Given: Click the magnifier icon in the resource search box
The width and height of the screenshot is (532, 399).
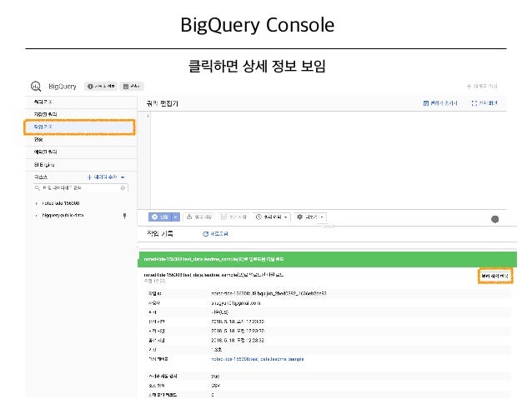Looking at the screenshot, I should pyautogui.click(x=38, y=187).
